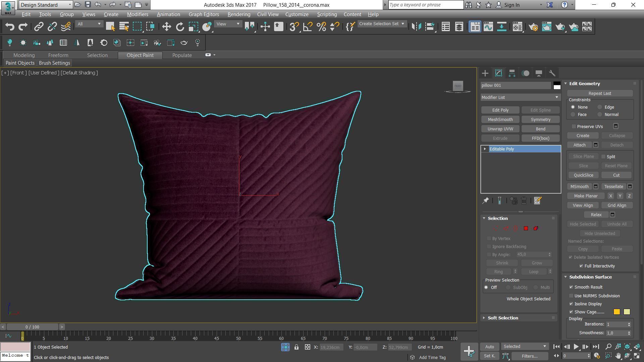Open the Modifiers menu

(x=138, y=14)
